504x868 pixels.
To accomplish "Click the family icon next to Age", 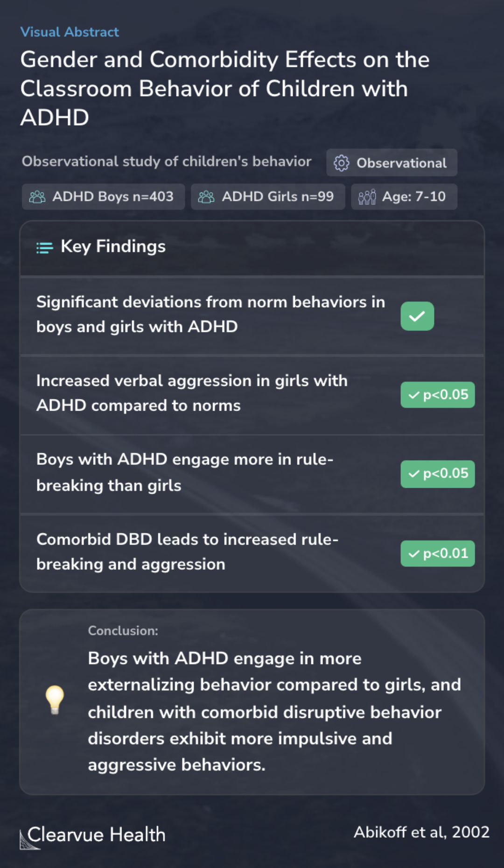I will tap(367, 197).
